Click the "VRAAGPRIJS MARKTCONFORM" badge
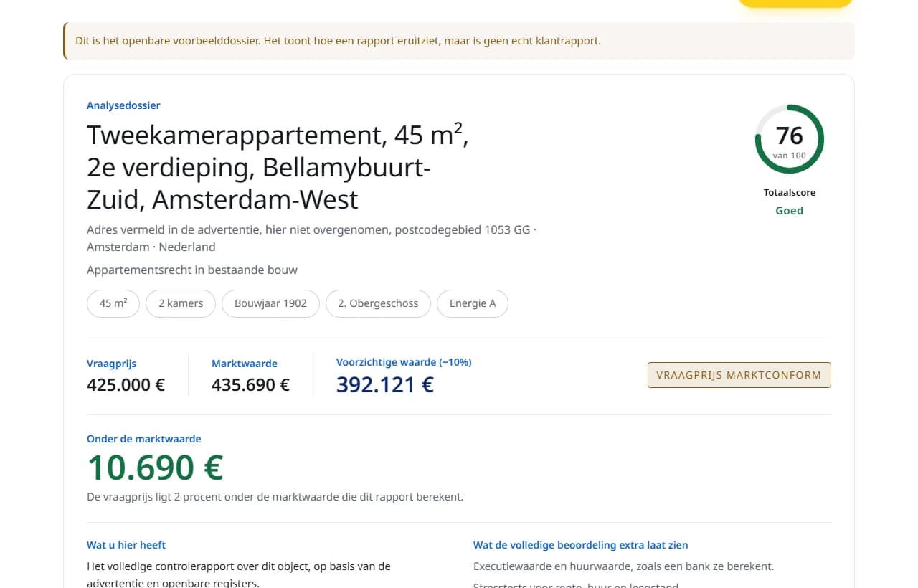 (739, 375)
